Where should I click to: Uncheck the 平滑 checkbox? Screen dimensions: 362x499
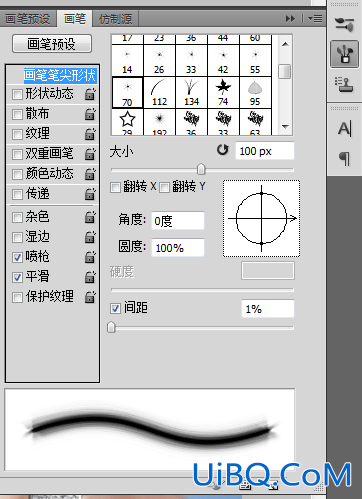(17, 277)
